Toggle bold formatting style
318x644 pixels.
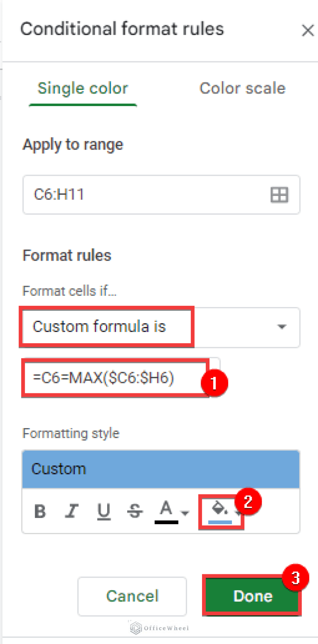40,511
